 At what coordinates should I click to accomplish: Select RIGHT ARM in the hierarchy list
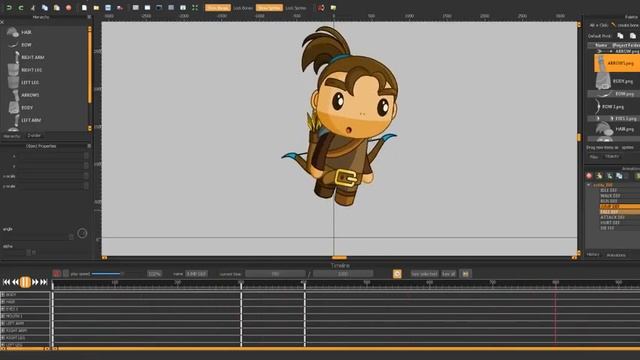(x=33, y=58)
